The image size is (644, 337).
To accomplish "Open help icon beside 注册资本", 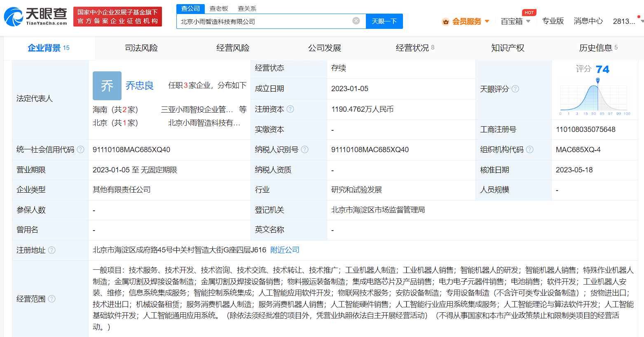I will [290, 109].
